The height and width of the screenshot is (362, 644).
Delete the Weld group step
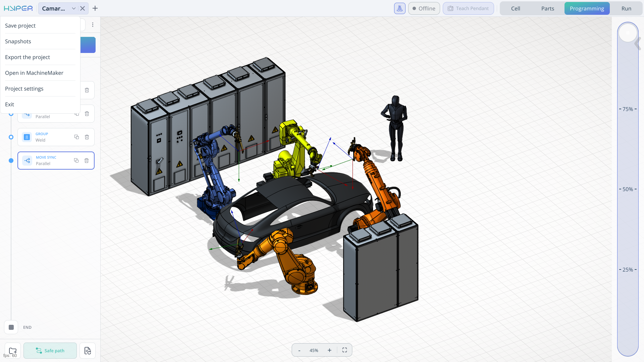coord(87,137)
